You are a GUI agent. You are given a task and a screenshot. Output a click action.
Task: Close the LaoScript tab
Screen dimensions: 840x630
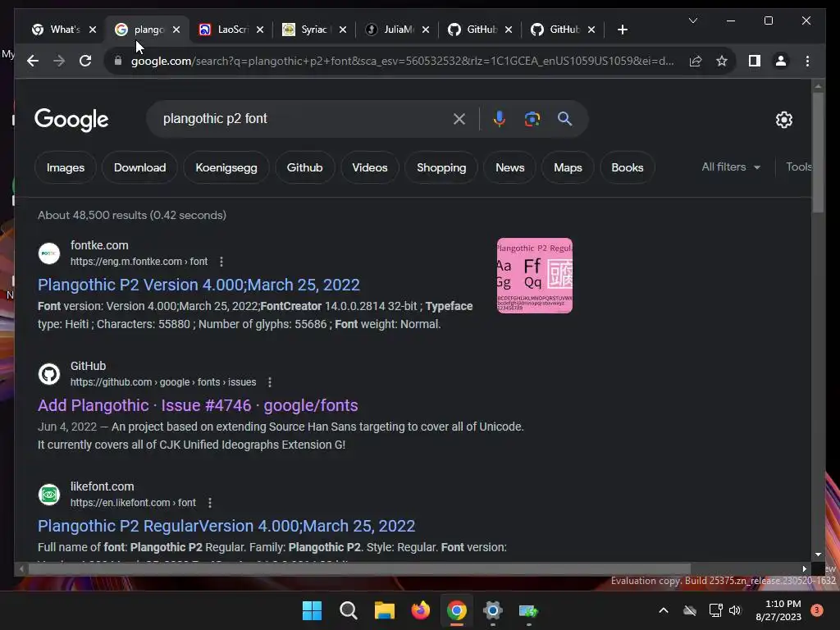(260, 30)
